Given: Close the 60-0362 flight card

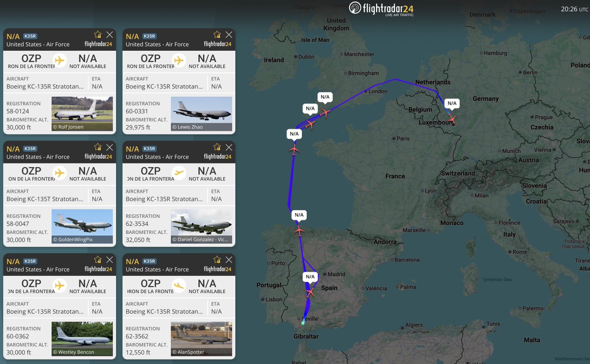Looking at the screenshot, I should pos(110,259).
